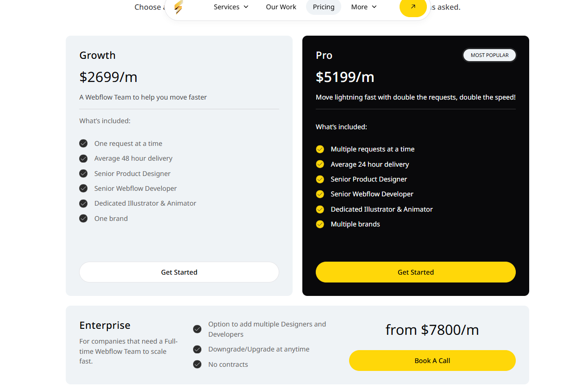Screen dimensions: 588x389
Task: Click yellow checkmark beside Multiple requests at a time
Action: (x=320, y=149)
